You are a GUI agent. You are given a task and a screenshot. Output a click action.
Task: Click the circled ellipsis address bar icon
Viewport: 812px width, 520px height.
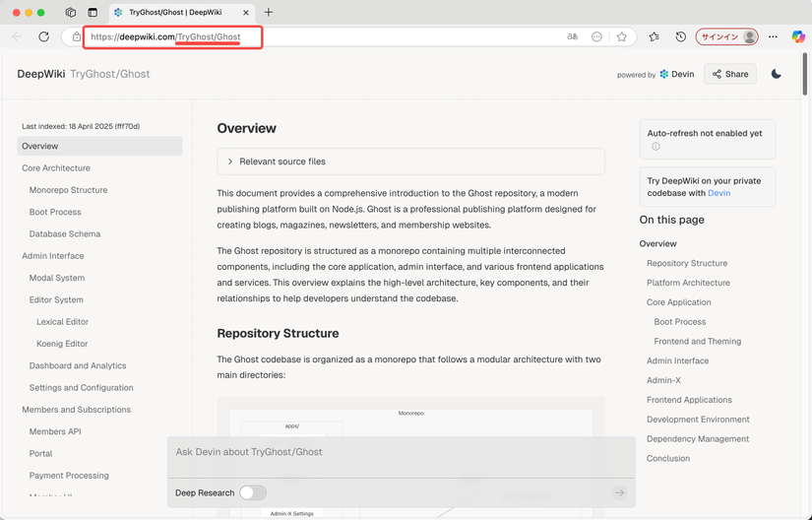point(596,36)
